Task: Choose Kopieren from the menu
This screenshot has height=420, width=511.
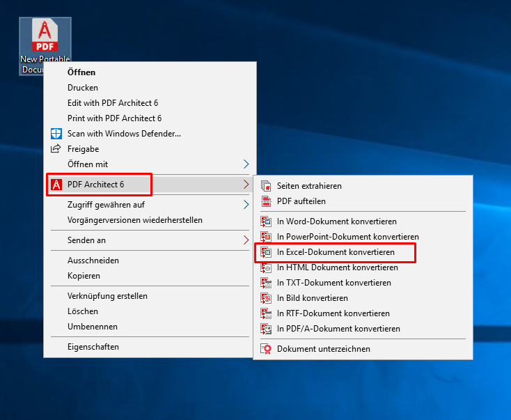Action: (150, 276)
